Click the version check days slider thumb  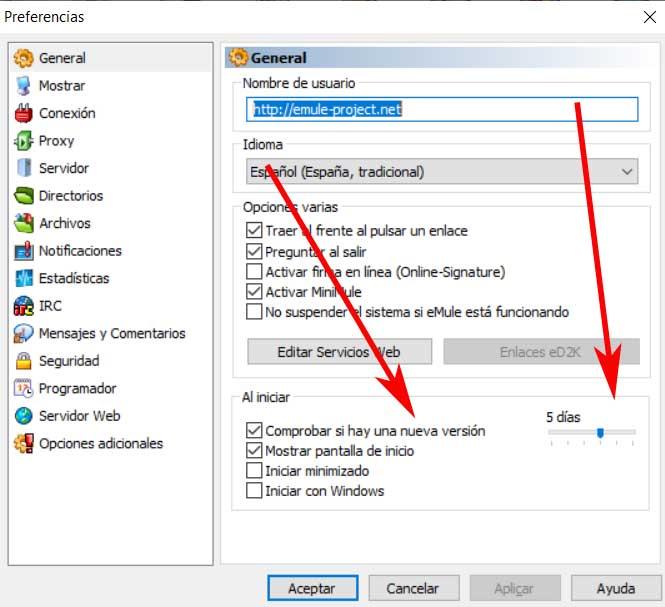coord(600,433)
